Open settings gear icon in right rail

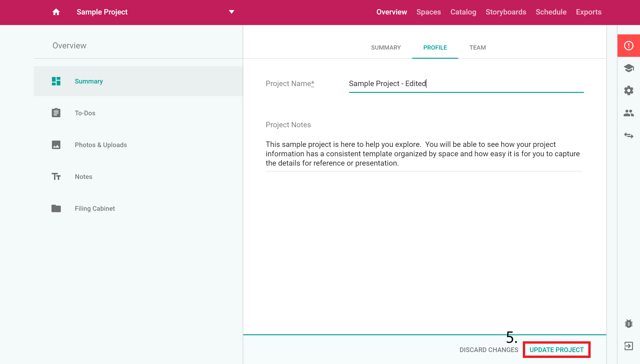click(629, 91)
